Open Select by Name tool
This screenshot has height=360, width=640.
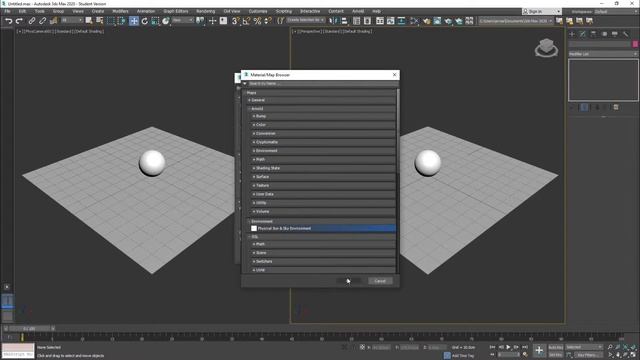(x=100, y=21)
